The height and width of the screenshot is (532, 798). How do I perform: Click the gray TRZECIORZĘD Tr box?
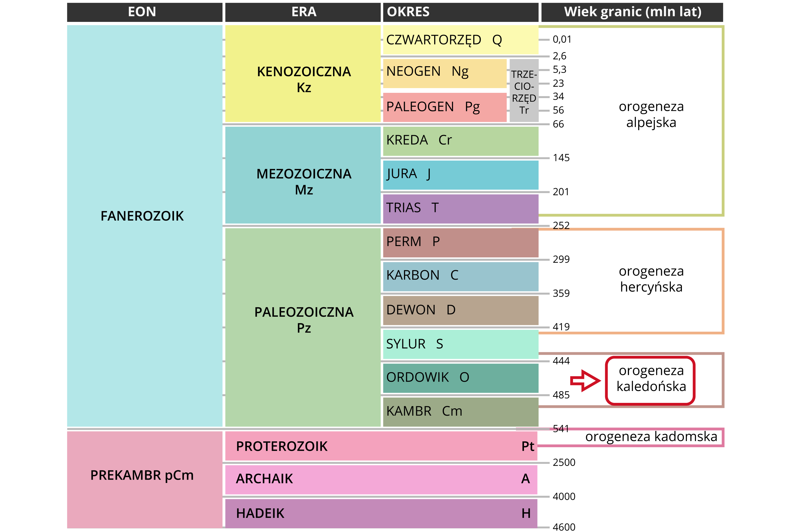tap(524, 91)
